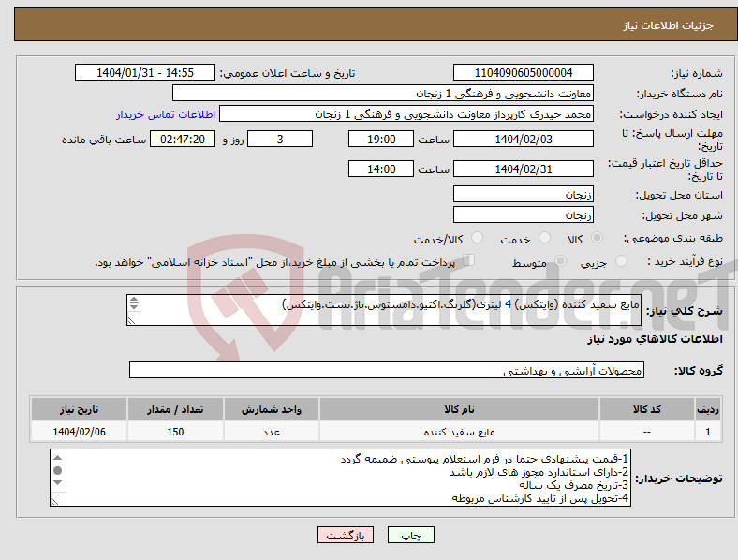Viewport: 738px width, 560px height.
Task: Click the تعداد / مقدار column header
Action: pos(175,409)
